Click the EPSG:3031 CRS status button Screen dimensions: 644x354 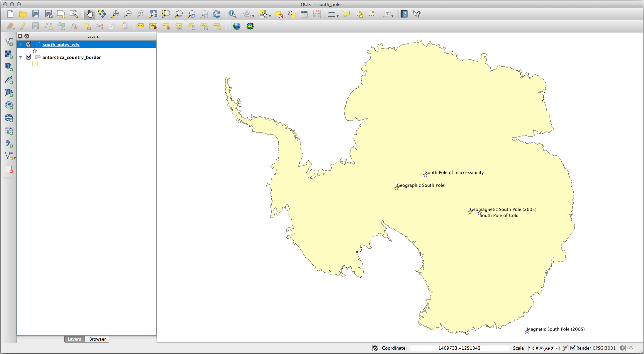[x=604, y=348]
